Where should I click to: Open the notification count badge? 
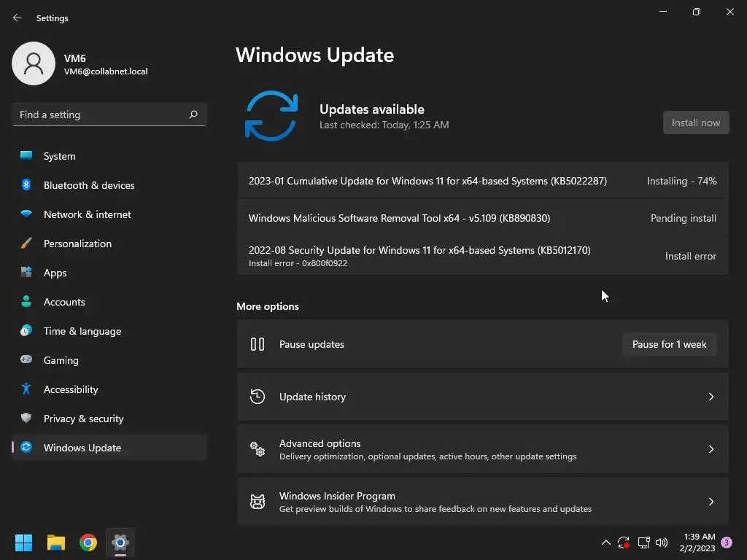(727, 542)
